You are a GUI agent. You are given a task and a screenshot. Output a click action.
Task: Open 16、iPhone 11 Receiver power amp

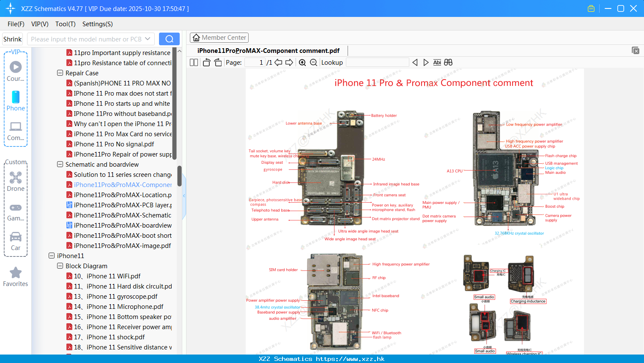pos(119,327)
